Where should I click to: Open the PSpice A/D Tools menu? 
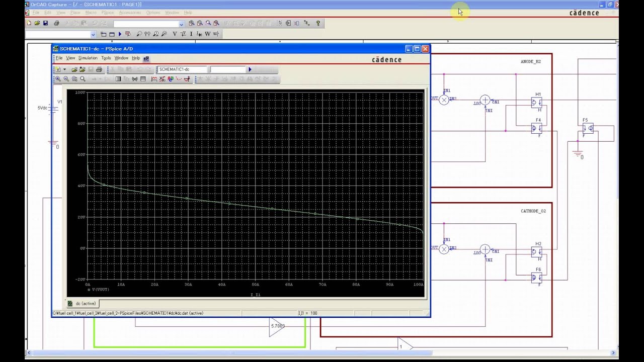point(106,58)
